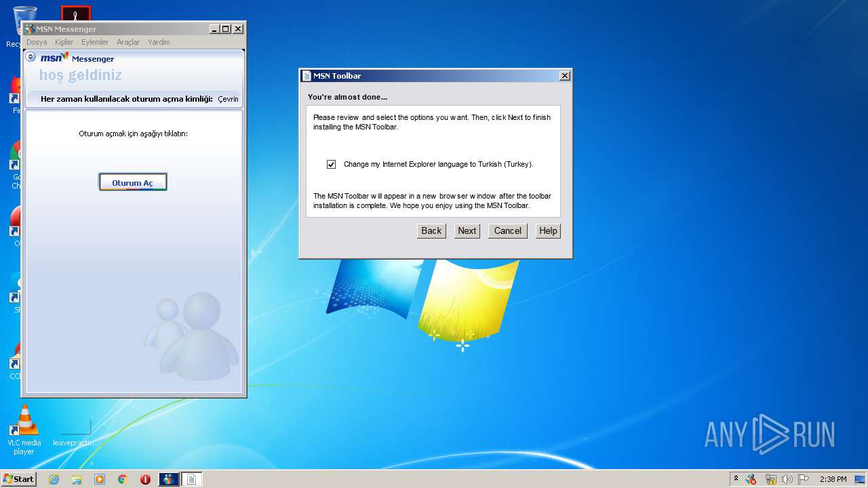Launch Internet Explorer from the taskbar

point(54,479)
